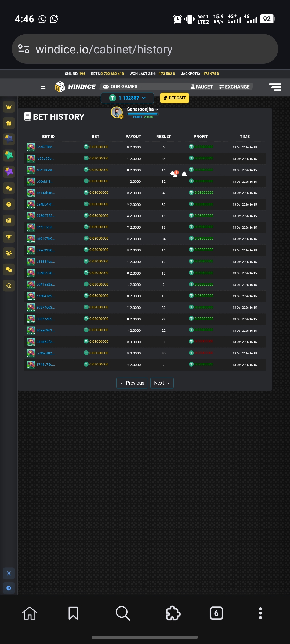The height and width of the screenshot is (644, 290).
Task: Open the browser extensions puzzle icon
Action: (x=173, y=613)
